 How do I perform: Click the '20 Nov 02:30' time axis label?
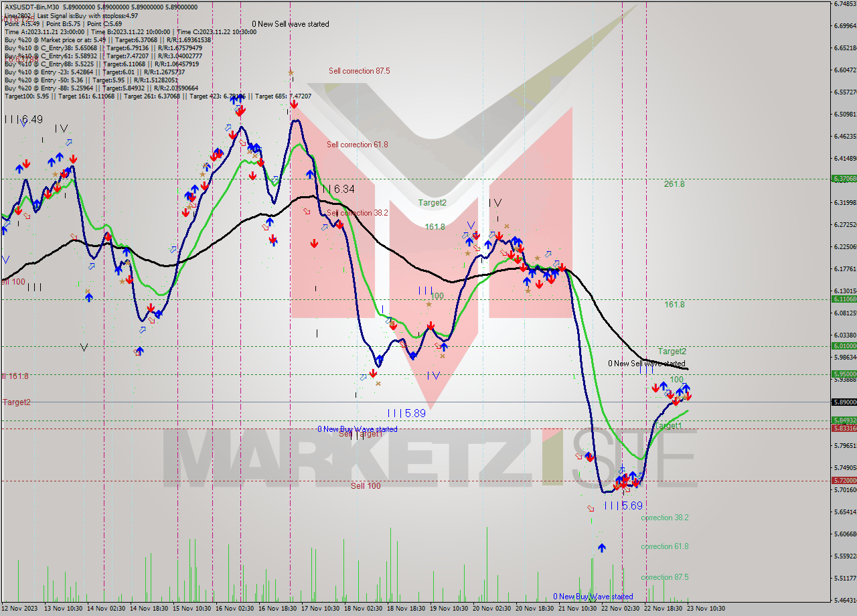click(x=492, y=609)
